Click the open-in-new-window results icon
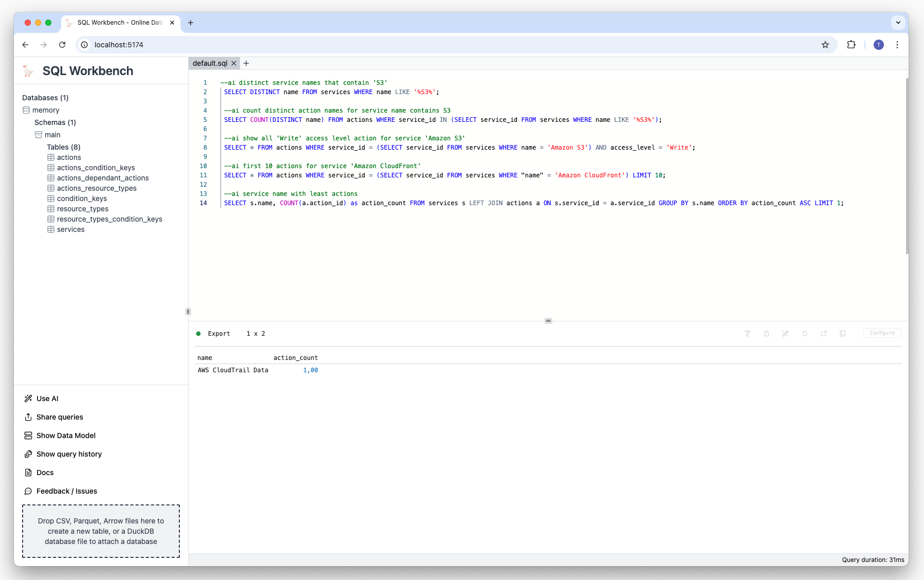The image size is (924, 580). coord(824,333)
